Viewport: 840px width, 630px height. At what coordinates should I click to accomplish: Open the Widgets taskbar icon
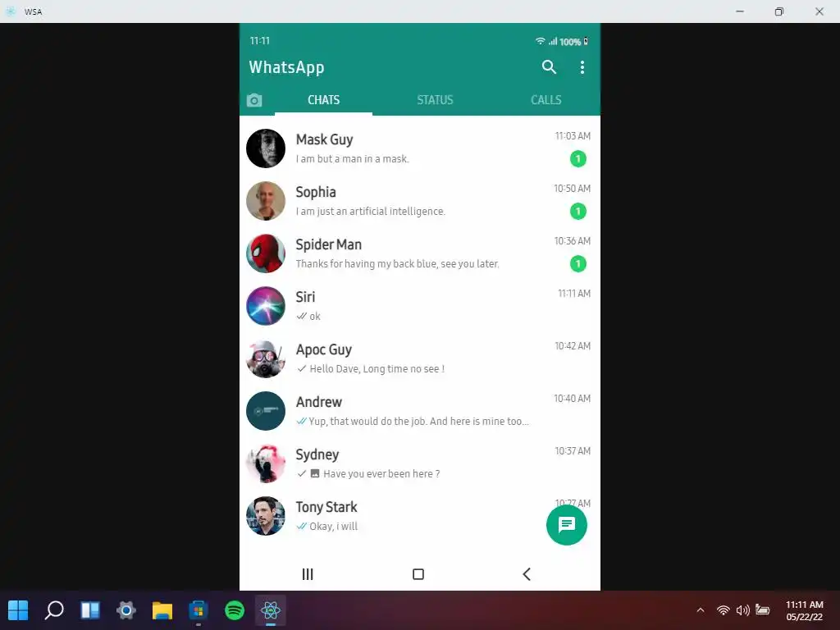90,610
